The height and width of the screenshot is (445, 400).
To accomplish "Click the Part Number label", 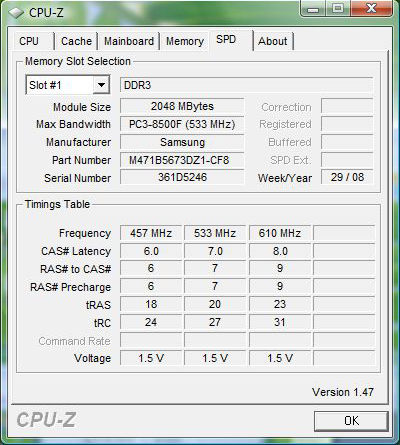I will pyautogui.click(x=81, y=160).
